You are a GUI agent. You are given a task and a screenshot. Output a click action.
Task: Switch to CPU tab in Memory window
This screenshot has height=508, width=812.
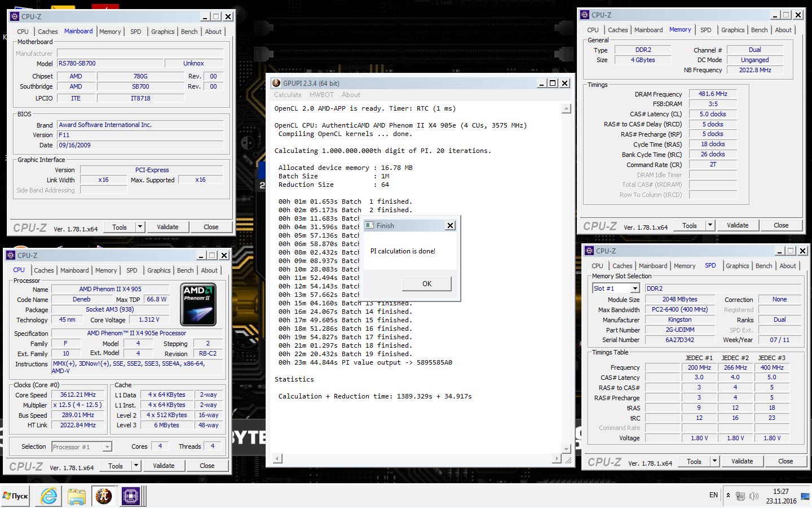tap(593, 30)
